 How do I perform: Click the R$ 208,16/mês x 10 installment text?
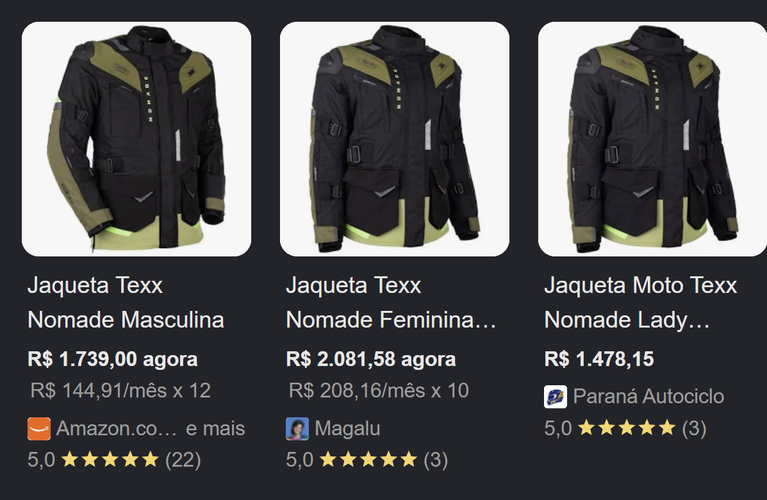point(379,390)
